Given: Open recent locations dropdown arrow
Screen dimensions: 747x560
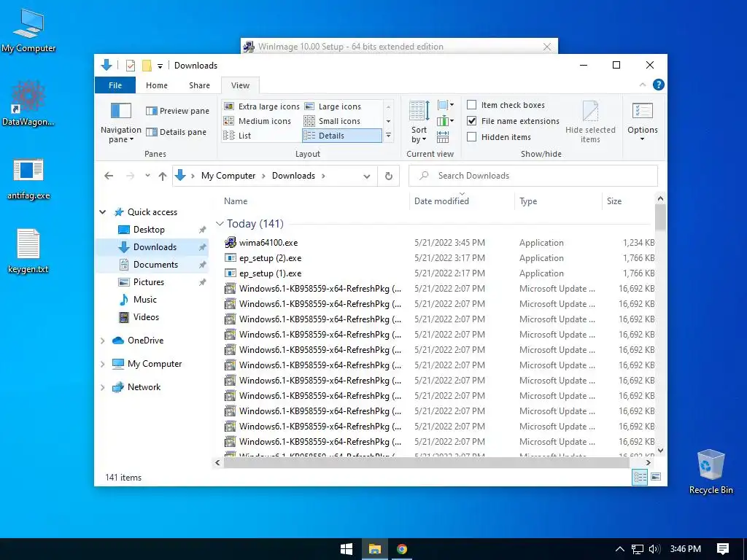Looking at the screenshot, I should [147, 176].
